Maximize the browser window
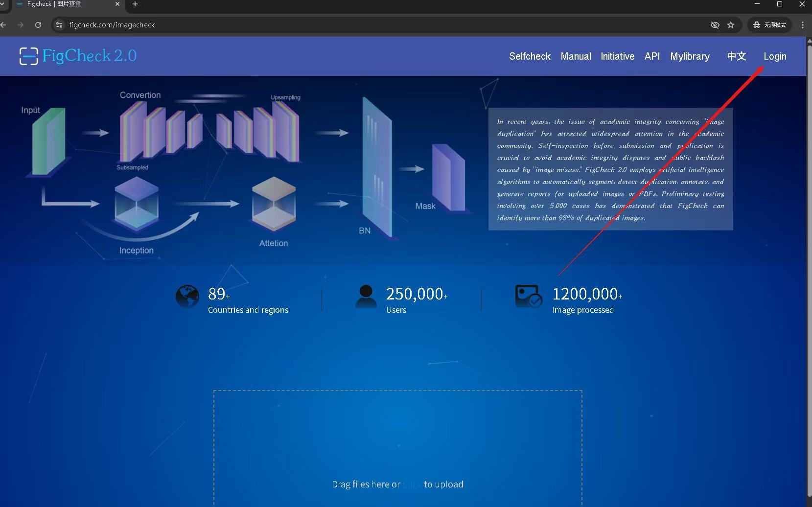The width and height of the screenshot is (812, 507). tap(780, 4)
